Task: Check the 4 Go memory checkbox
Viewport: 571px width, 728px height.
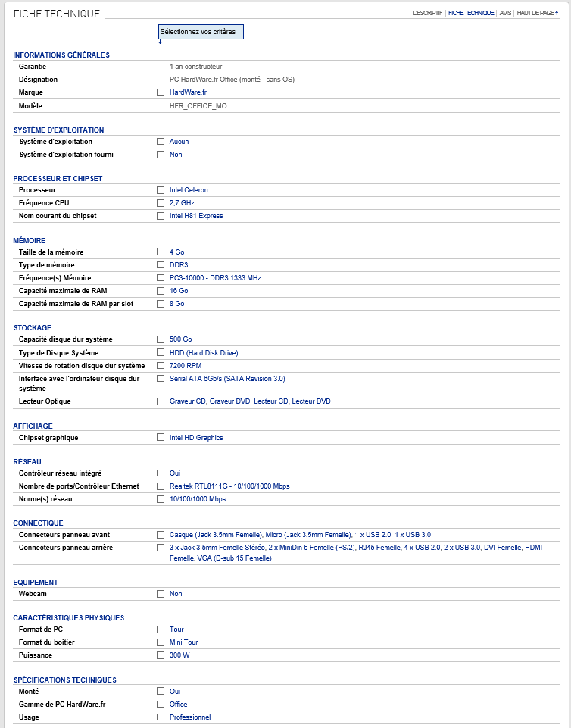Action: 161,252
